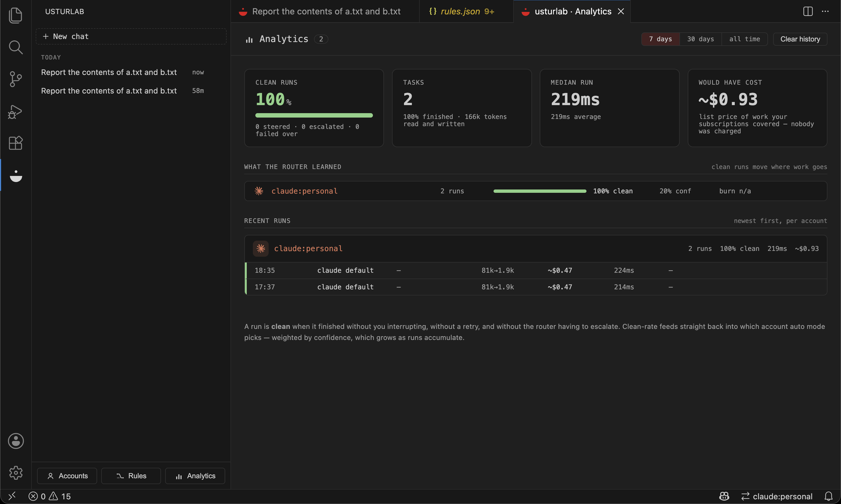This screenshot has width=841, height=504.
Task: Click the warnings count 15 in status bar
Action: pos(60,496)
